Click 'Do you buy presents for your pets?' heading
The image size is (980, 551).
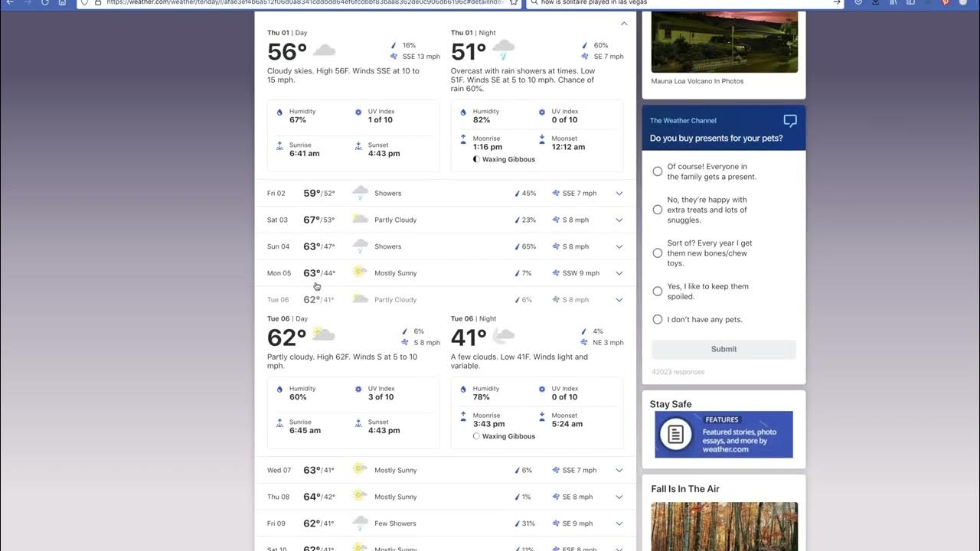coord(717,139)
